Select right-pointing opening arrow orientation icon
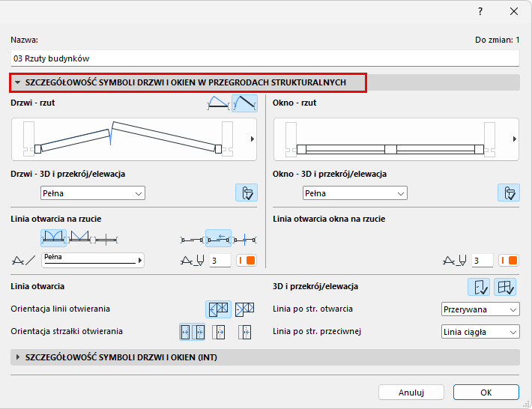 [x=219, y=332]
